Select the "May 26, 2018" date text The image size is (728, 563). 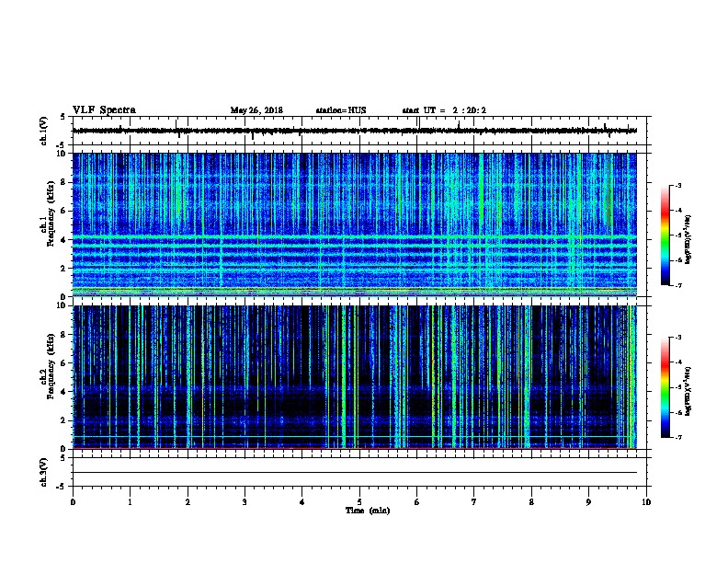[x=256, y=110]
